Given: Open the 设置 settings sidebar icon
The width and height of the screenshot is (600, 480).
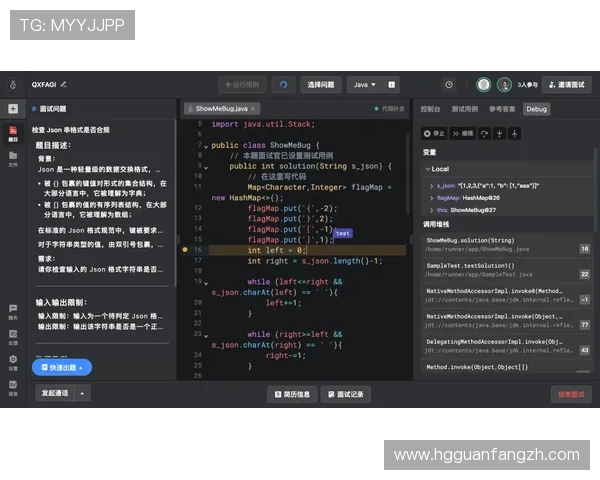Looking at the screenshot, I should tap(13, 363).
